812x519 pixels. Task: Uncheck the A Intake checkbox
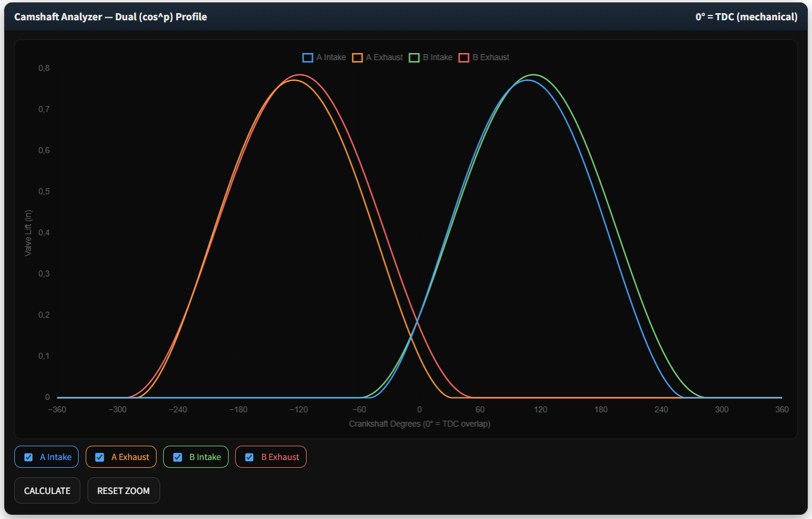29,457
